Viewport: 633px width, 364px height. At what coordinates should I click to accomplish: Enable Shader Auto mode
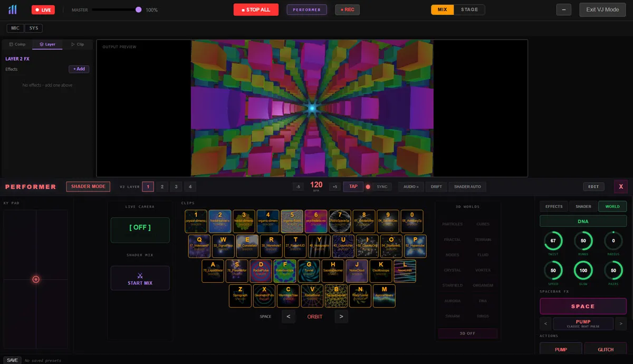pos(467,187)
